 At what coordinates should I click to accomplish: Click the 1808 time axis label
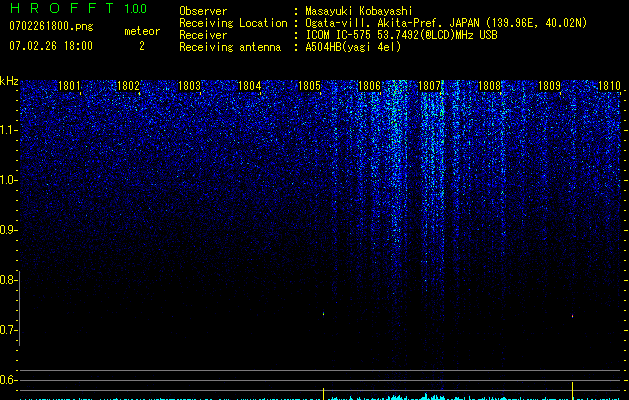490,85
